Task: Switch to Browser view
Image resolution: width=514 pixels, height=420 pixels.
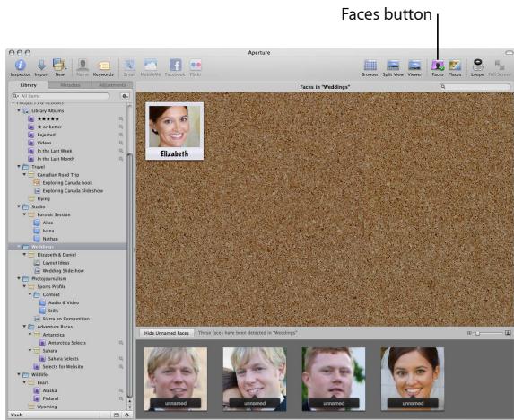Action: click(370, 68)
